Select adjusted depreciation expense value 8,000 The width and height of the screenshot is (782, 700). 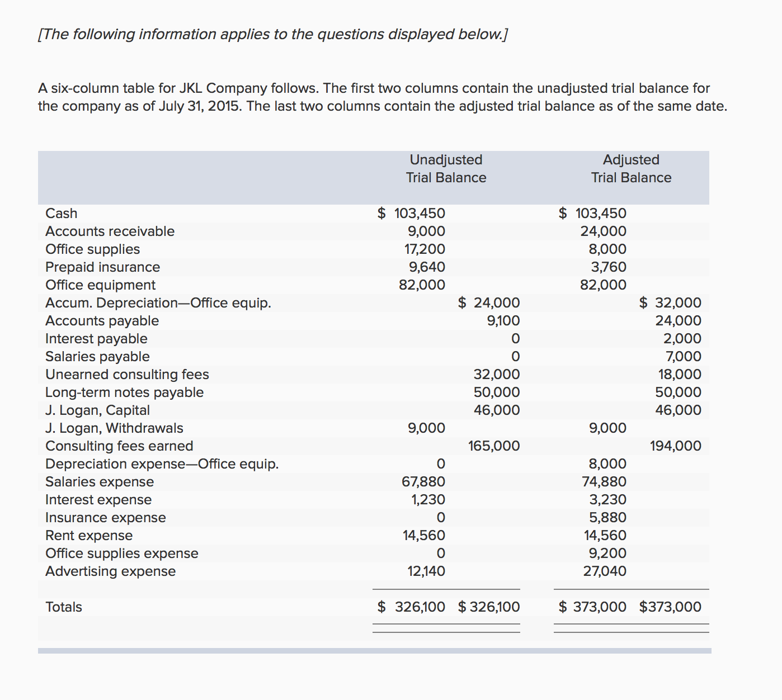click(607, 464)
